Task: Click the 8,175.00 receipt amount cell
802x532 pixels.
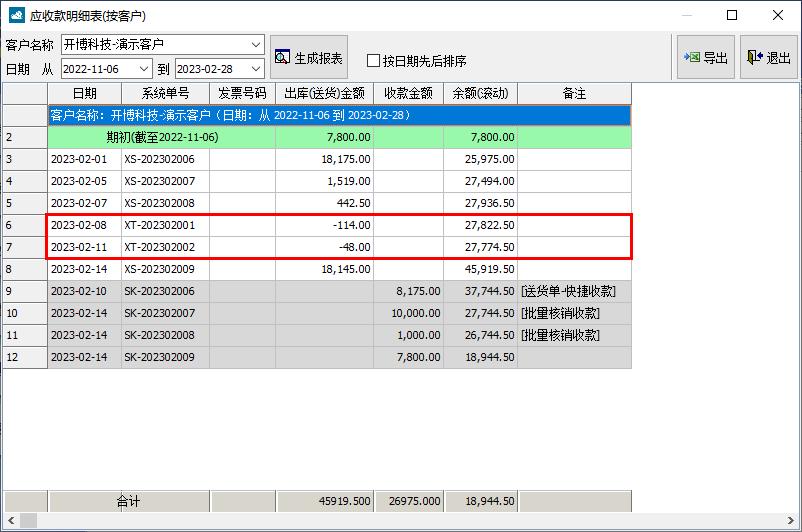Action: pyautogui.click(x=409, y=291)
